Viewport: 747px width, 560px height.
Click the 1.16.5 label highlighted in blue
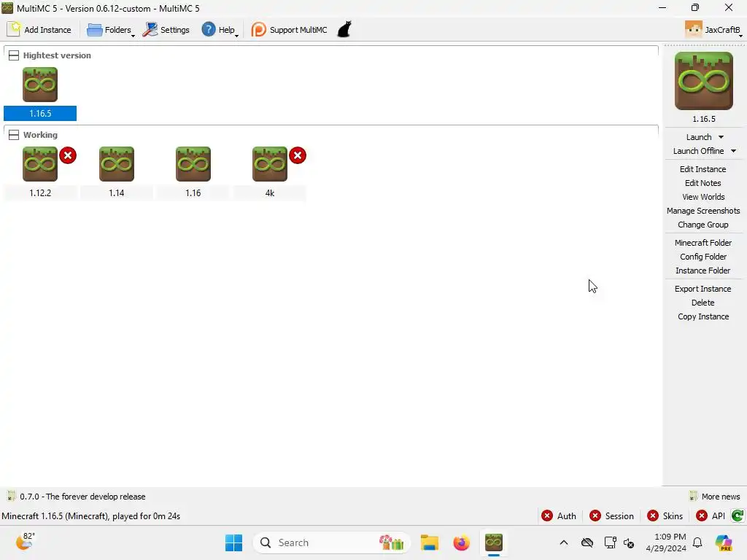[x=40, y=113]
